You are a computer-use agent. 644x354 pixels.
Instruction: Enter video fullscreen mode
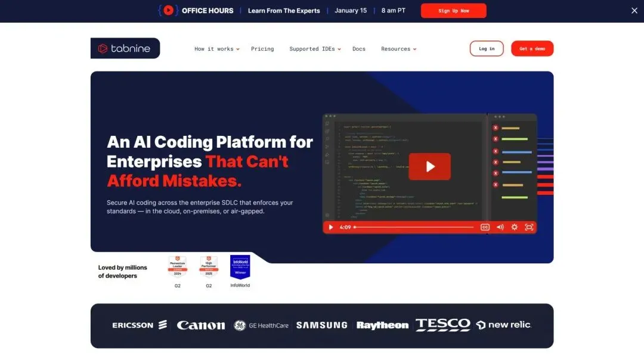(529, 227)
